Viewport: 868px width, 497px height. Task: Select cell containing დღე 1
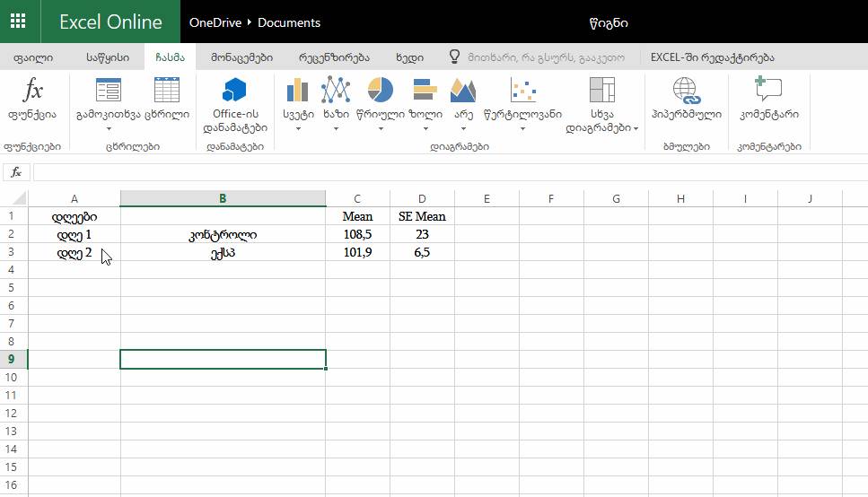(75, 234)
